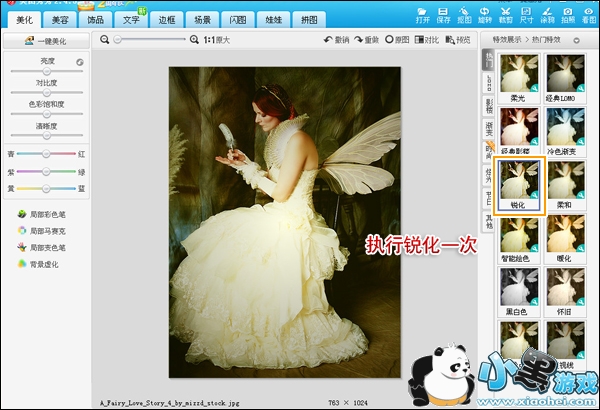Click the 亮度 brightness slider
Viewport: 600px width, 410px height.
[46, 71]
